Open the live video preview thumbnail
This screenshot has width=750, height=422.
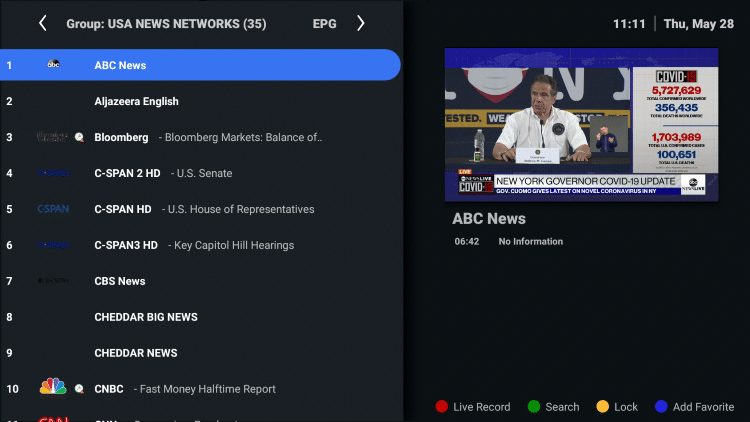click(x=581, y=124)
